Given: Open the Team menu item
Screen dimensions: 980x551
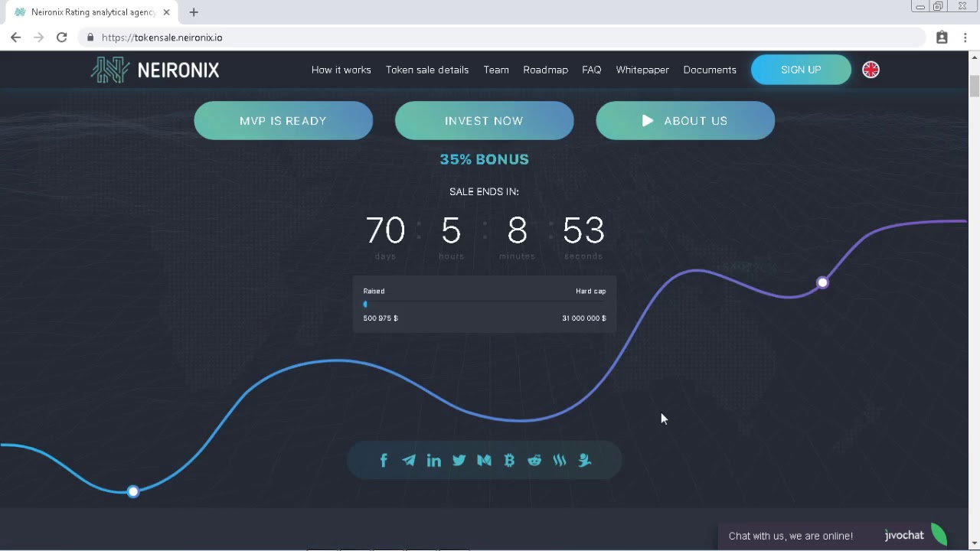Looking at the screenshot, I should pyautogui.click(x=496, y=70).
